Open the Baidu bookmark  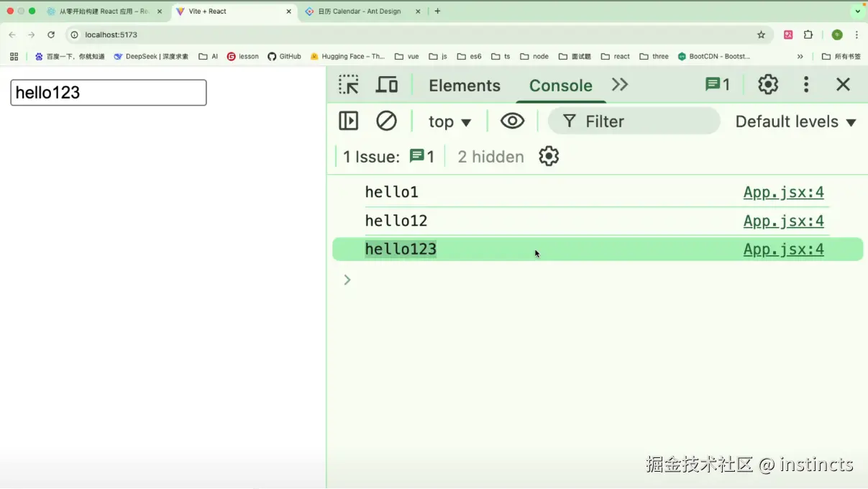click(70, 56)
